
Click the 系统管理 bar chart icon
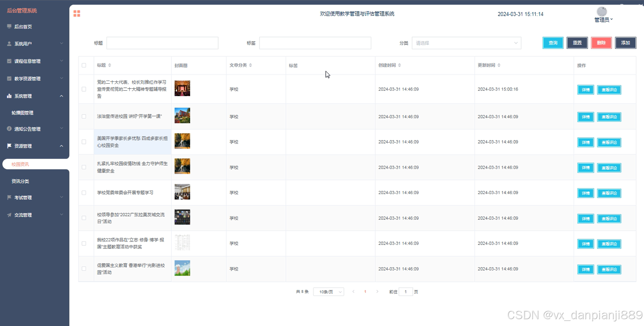[9, 96]
